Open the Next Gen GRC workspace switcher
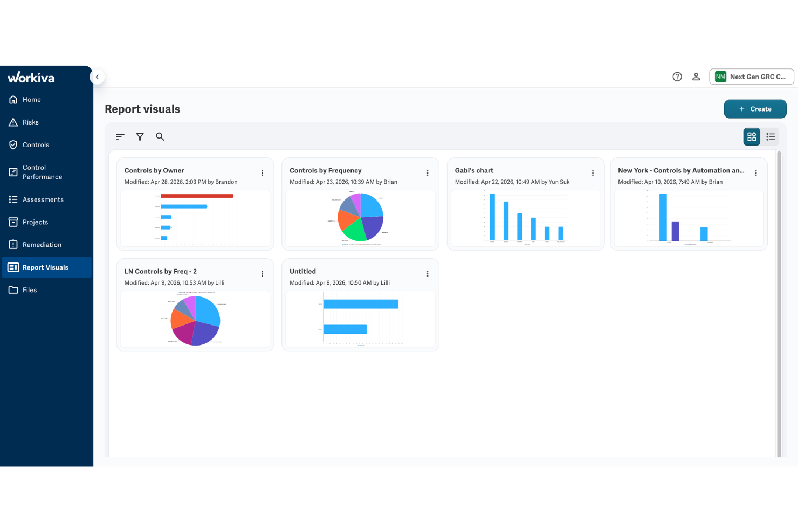Viewport: 798px width, 532px height. tap(752, 77)
